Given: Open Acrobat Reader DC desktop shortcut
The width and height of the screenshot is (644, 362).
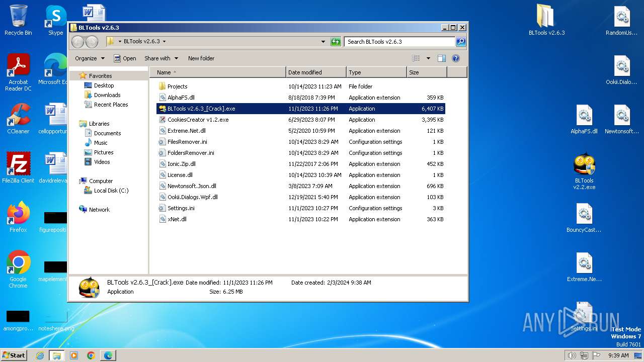Looking at the screenshot, I should (18, 72).
